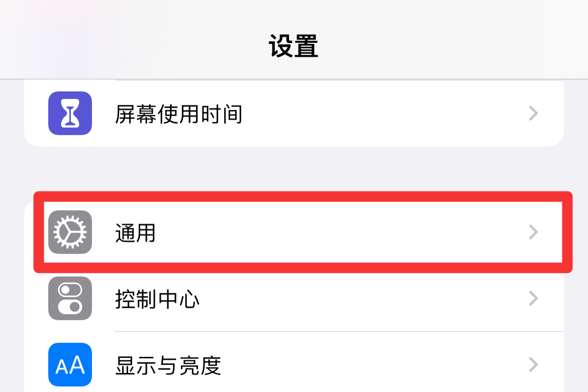588x392 pixels.
Task: Tap the purple hourglass Screen Time icon
Action: [70, 113]
